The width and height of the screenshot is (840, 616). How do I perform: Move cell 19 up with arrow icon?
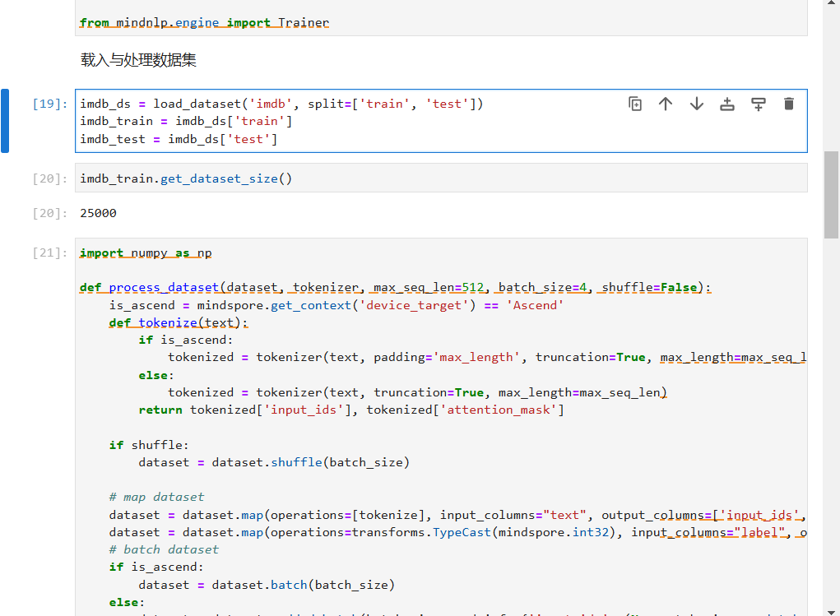[x=666, y=104]
